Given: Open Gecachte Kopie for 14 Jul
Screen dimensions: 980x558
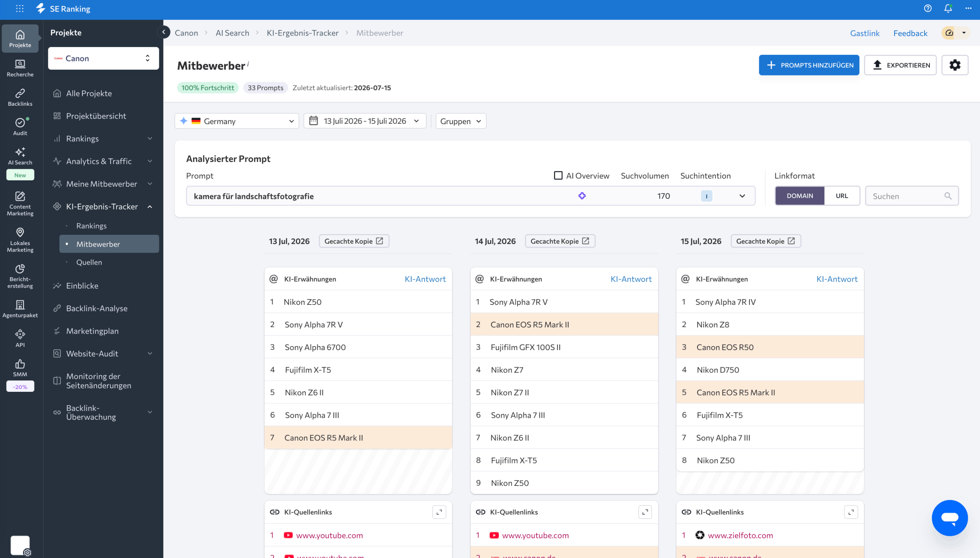Looking at the screenshot, I should tap(560, 241).
